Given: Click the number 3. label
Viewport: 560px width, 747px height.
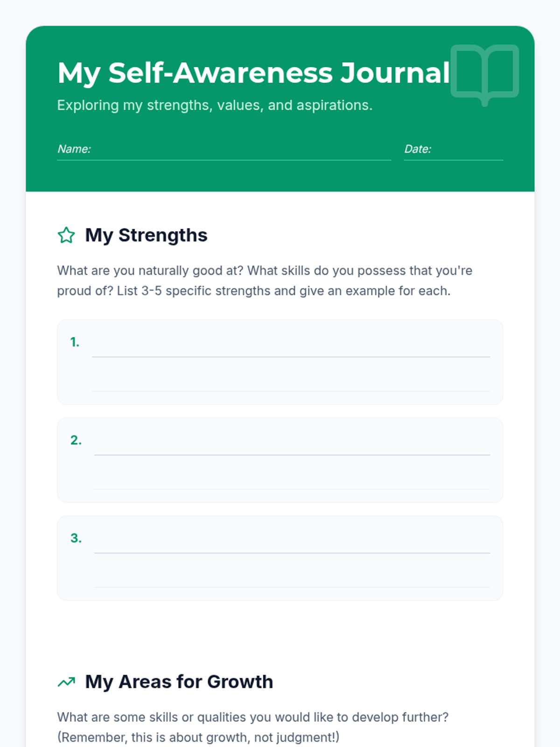Looking at the screenshot, I should 76,538.
